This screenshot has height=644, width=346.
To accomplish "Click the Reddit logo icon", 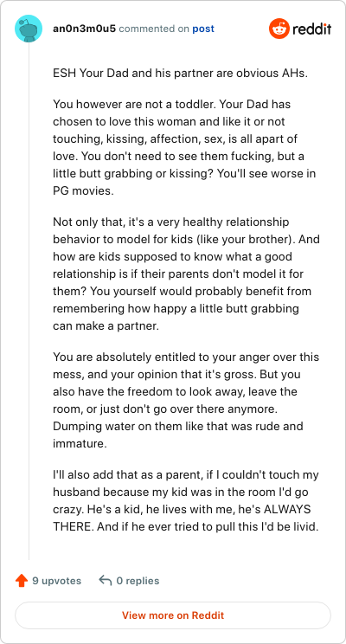I will [279, 29].
